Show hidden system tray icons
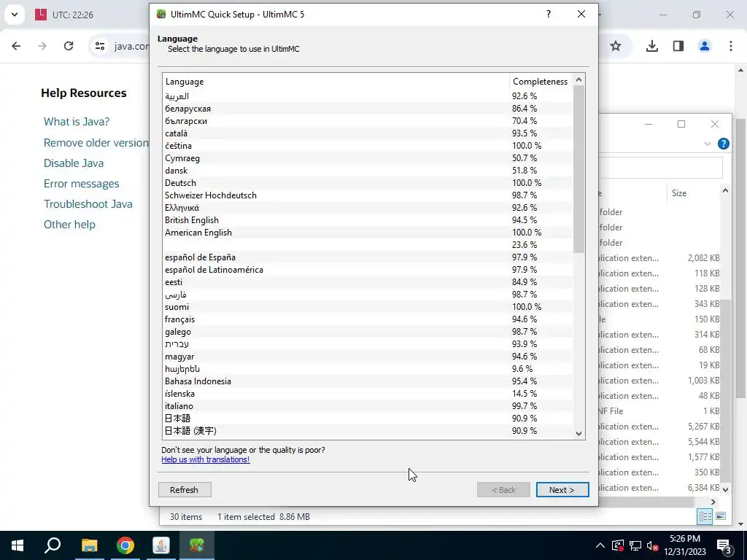The width and height of the screenshot is (747, 560). tap(600, 545)
